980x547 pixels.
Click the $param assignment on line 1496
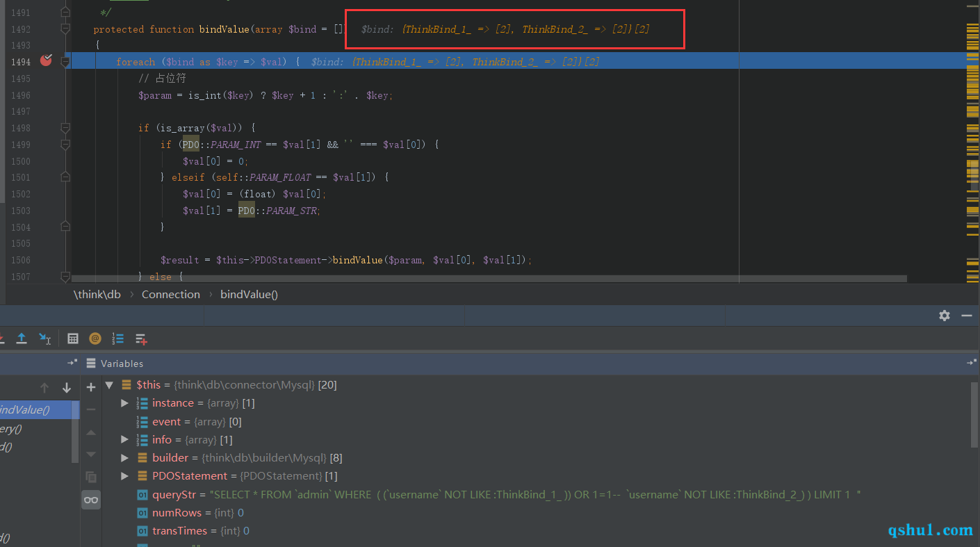[x=155, y=95]
